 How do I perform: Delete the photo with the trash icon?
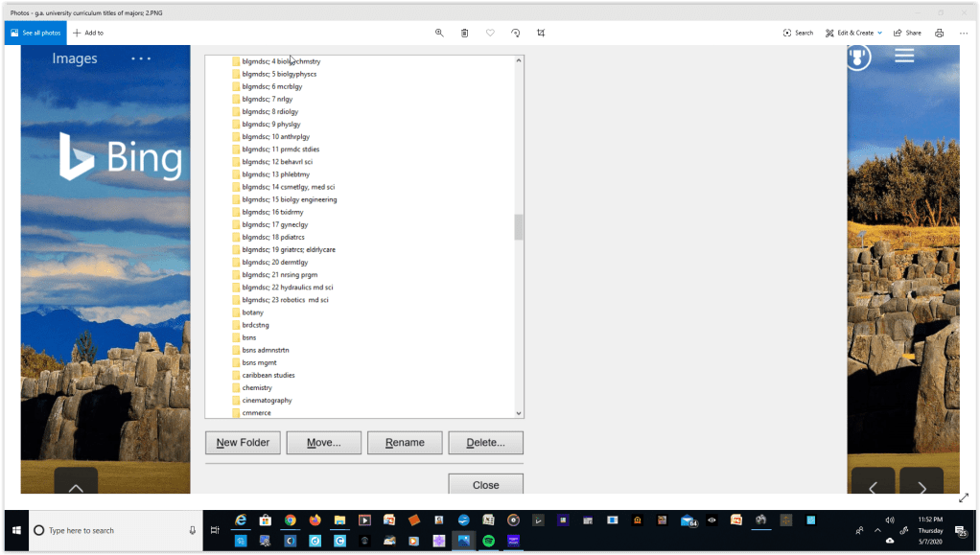[x=465, y=33]
